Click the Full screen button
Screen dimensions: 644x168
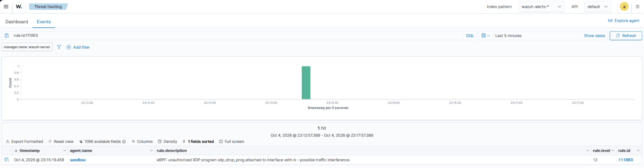(x=232, y=141)
